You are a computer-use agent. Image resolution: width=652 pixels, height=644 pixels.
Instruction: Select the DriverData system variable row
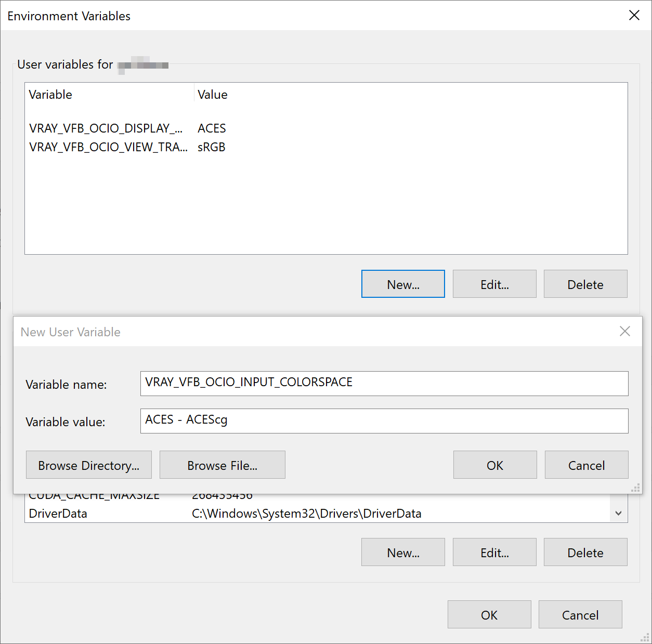[x=58, y=514]
